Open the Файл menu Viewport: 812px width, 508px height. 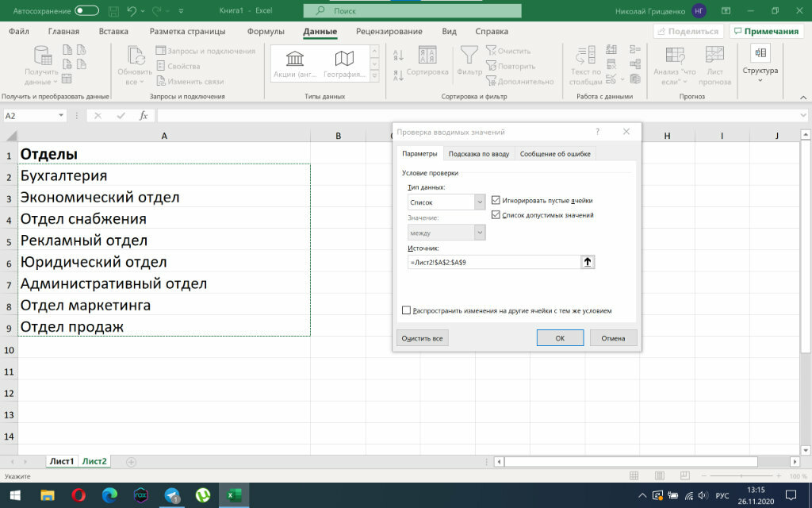pos(19,31)
